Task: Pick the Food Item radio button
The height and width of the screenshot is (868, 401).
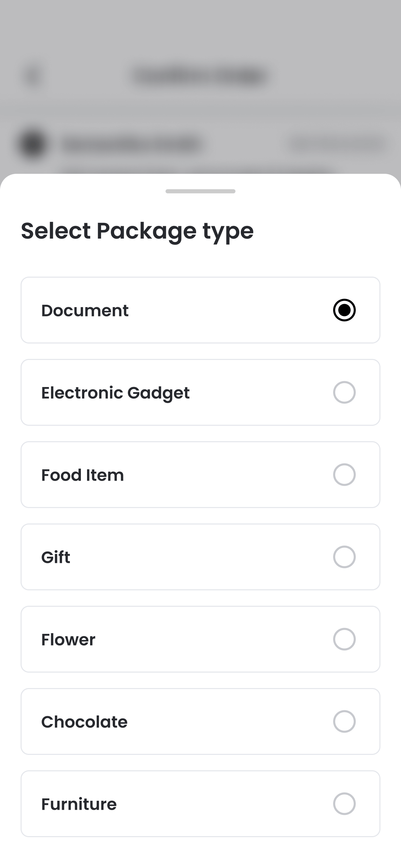Action: click(x=344, y=475)
